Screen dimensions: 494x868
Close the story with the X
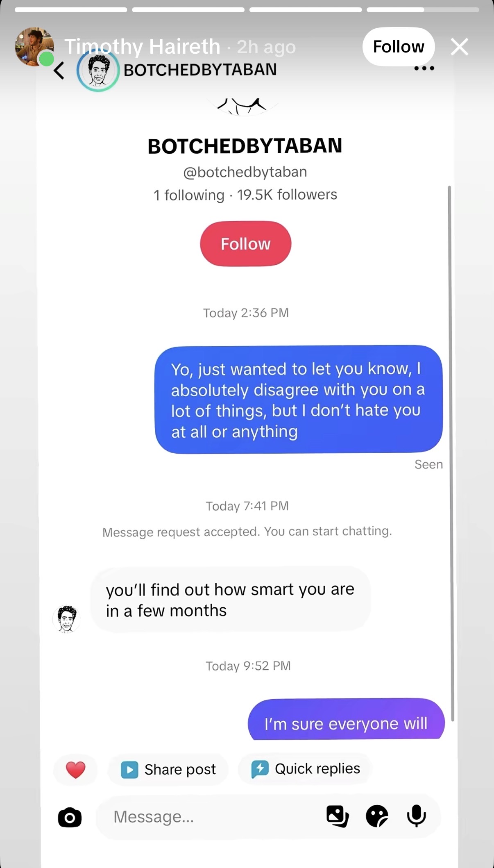(460, 47)
